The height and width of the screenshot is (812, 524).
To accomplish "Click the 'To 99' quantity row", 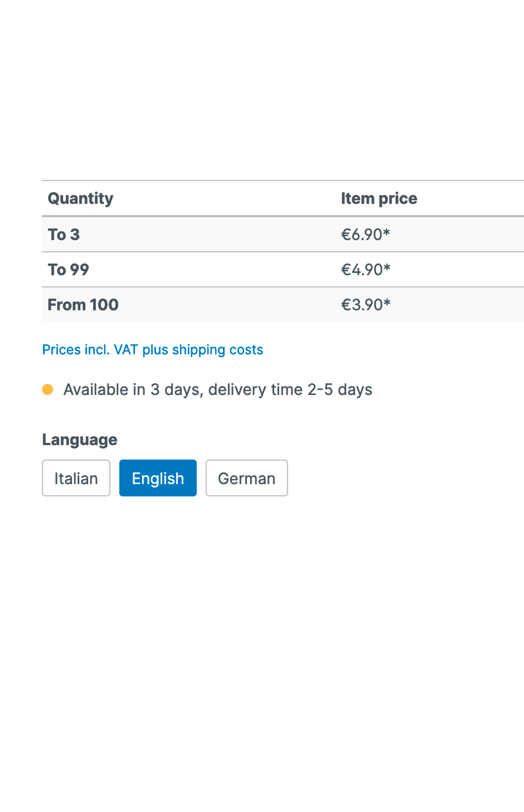I will coord(68,269).
